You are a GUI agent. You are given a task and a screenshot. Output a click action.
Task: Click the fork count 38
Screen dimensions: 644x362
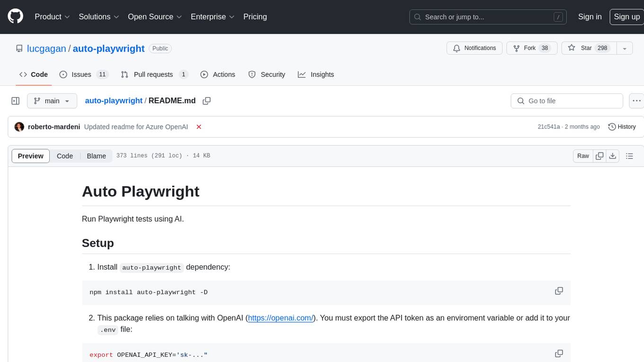point(545,48)
